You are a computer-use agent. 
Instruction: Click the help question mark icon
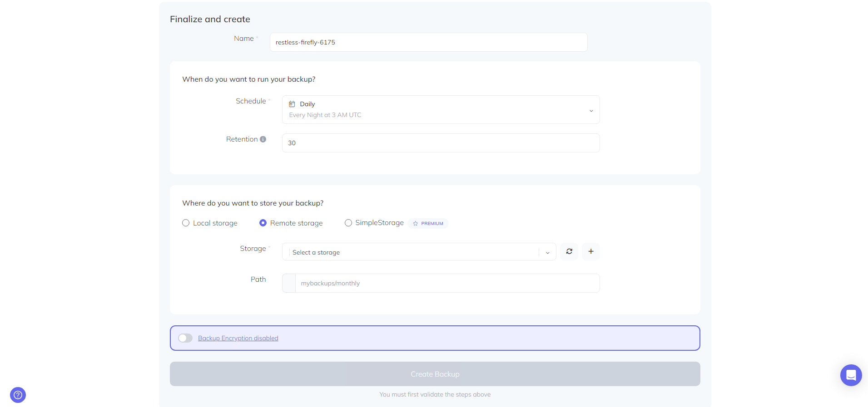(x=18, y=395)
